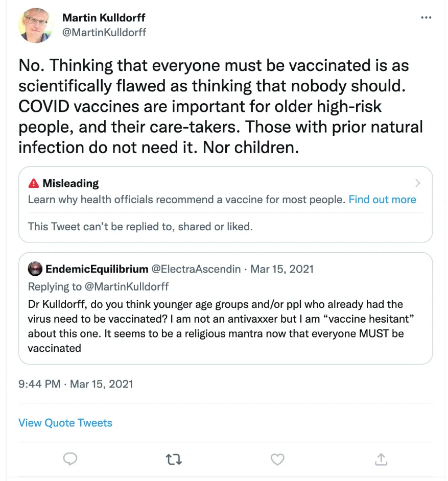Open Martin Kulldorff's profile picture
The width and height of the screenshot is (448, 481).
point(36,26)
